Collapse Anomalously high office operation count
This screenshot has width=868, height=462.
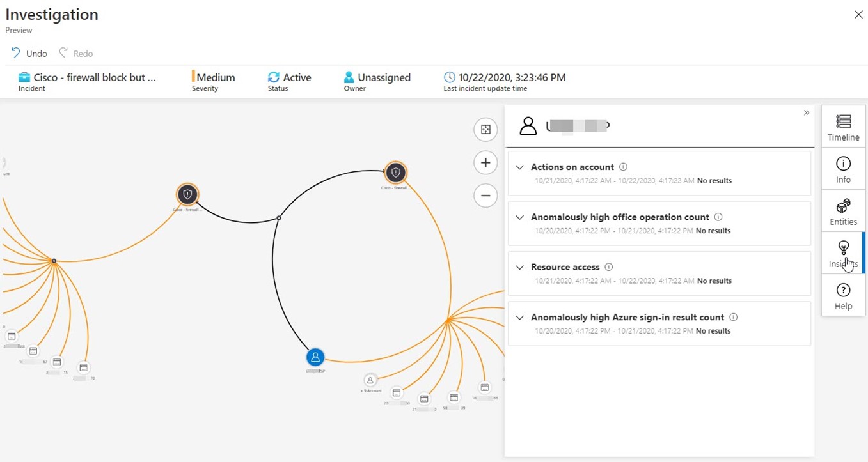point(519,217)
